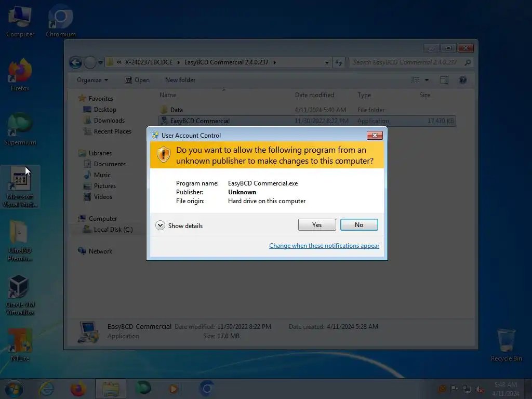Close the User Account Control dialog
The height and width of the screenshot is (399, 532).
pos(375,136)
